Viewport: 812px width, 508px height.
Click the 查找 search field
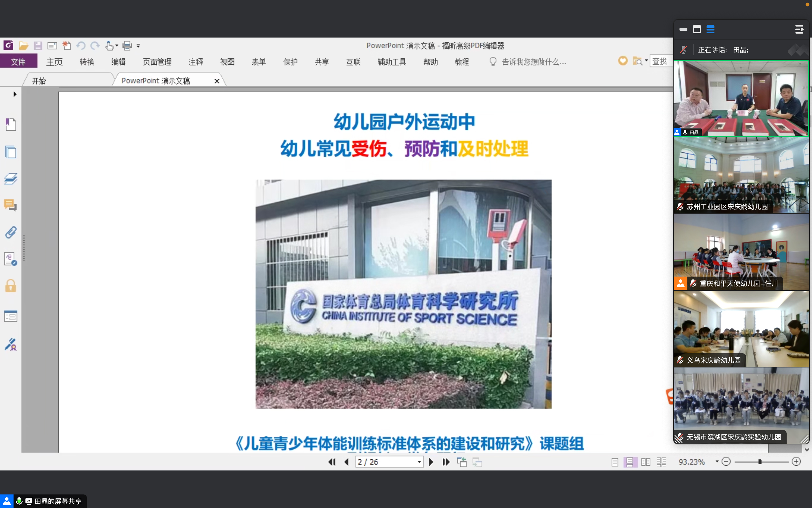coord(661,61)
